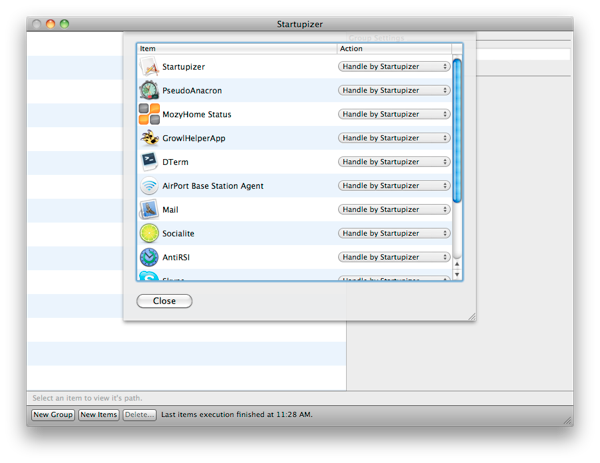Viewport: 600px width, 463px height.
Task: Click the MozyHome Status orange squares icon
Action: 149,114
